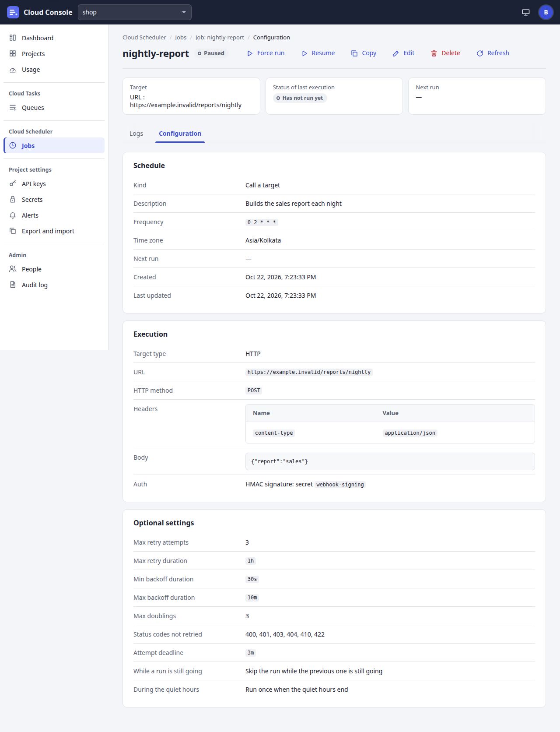Open the Audit log
Screen dimensions: 560x732
pos(54,285)
